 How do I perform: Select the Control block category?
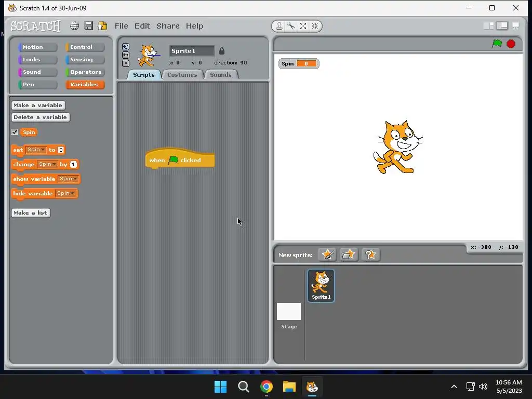coord(85,47)
